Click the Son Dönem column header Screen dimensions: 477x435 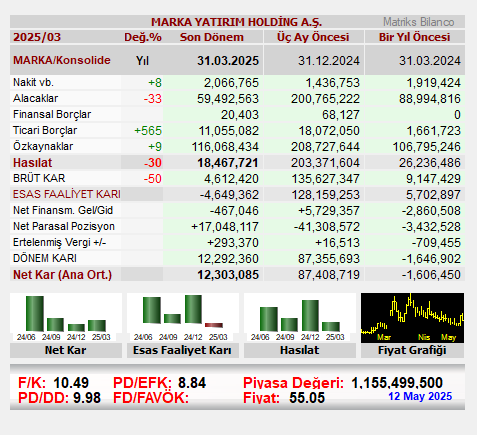coord(212,37)
